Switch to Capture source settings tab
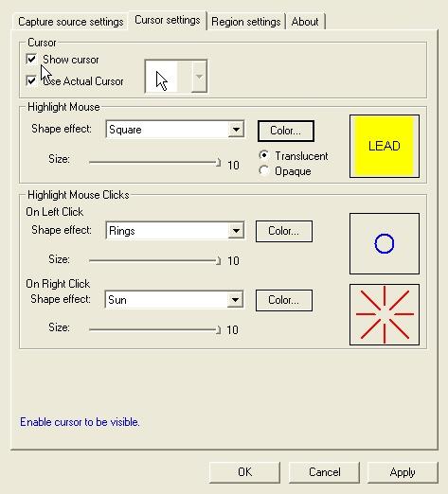Image resolution: width=448 pixels, height=494 pixels. point(70,22)
